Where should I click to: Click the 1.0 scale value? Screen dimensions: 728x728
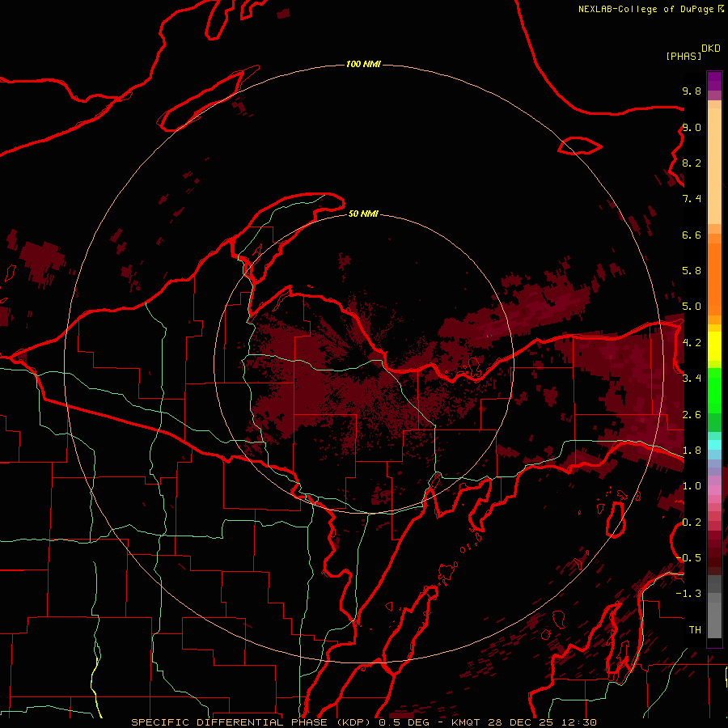click(692, 486)
